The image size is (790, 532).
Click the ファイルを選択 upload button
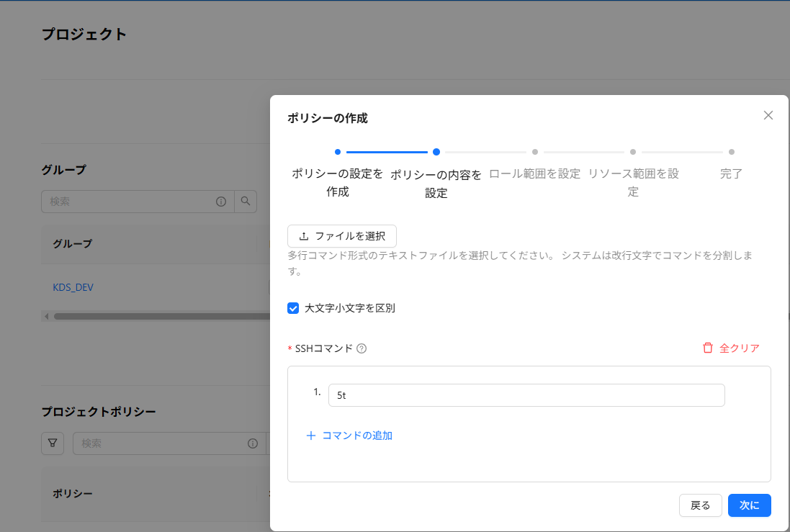pos(342,236)
